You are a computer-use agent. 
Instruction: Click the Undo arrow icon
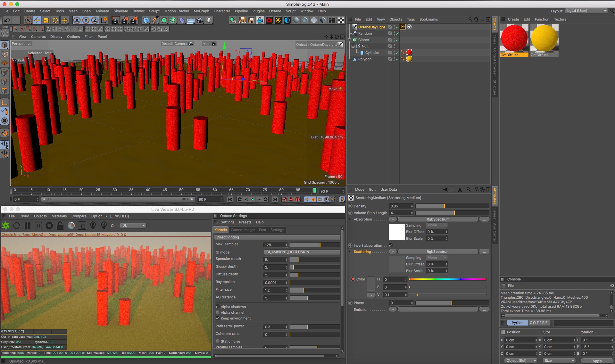coord(7,21)
